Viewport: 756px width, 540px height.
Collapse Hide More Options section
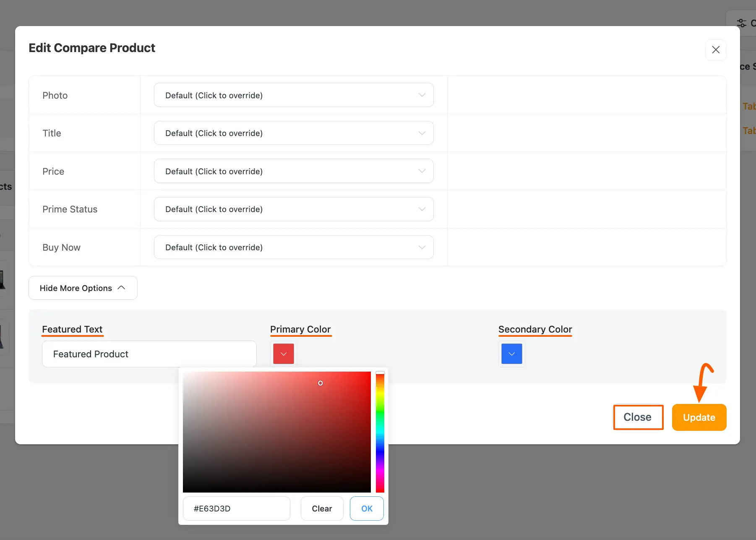click(x=83, y=288)
